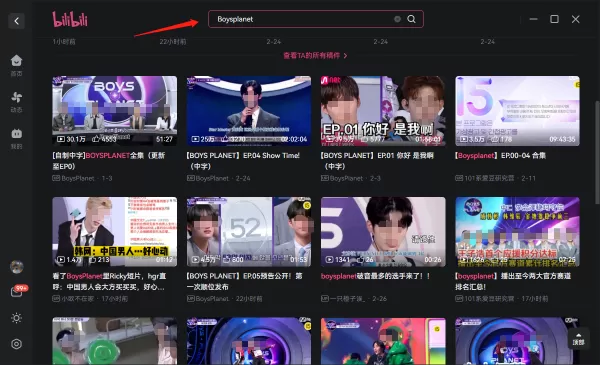Open EP.04 Show Time video thumbnail
The image size is (600, 365).
click(249, 111)
